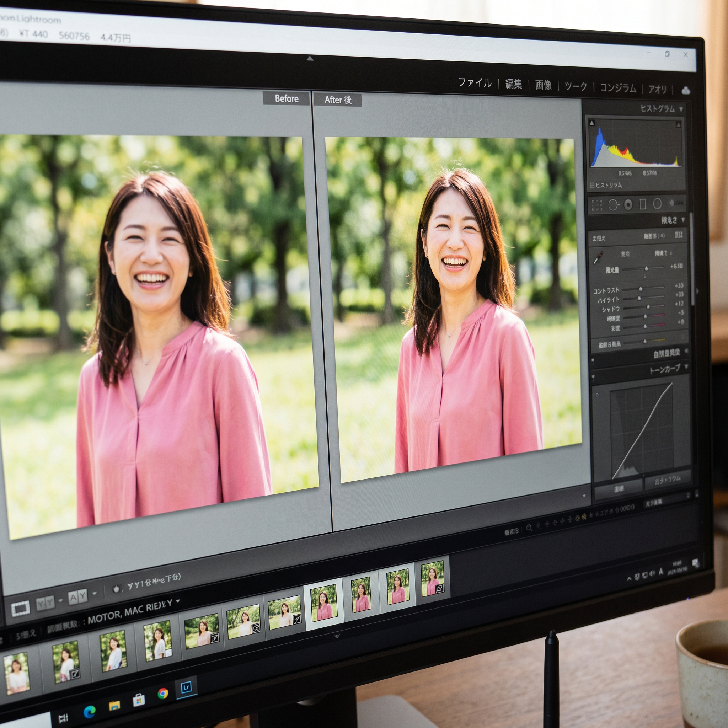728x728 pixels.
Task: Select the radial filter tool
Action: pyautogui.click(x=657, y=203)
